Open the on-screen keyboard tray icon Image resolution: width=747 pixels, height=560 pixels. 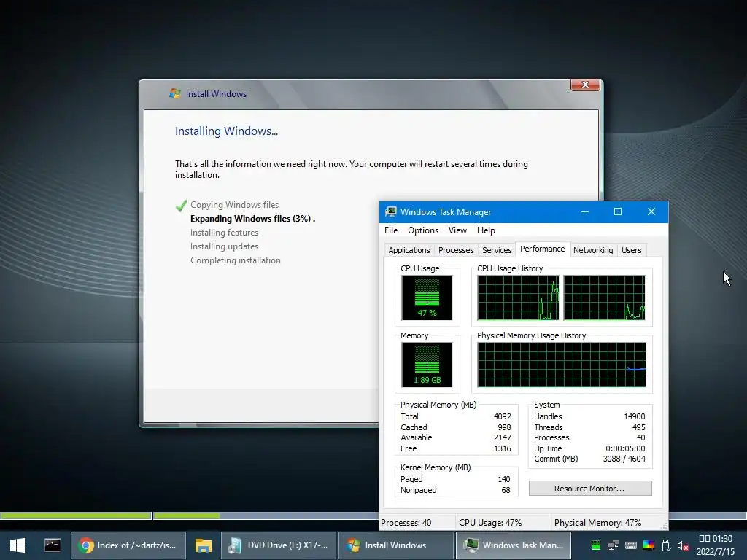(x=631, y=545)
